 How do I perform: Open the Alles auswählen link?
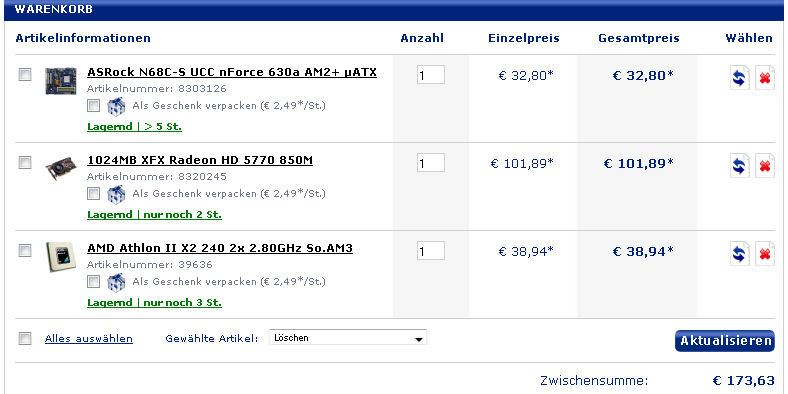(89, 338)
